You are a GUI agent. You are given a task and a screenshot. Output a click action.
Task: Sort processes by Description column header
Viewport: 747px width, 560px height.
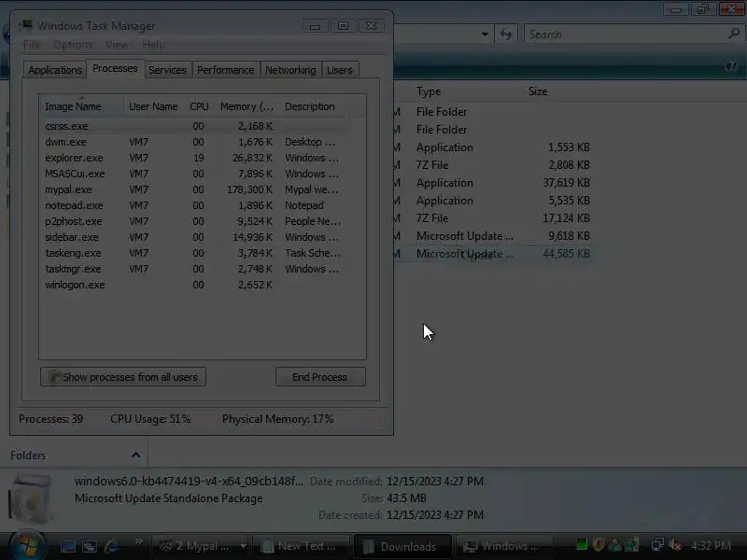[x=315, y=106]
